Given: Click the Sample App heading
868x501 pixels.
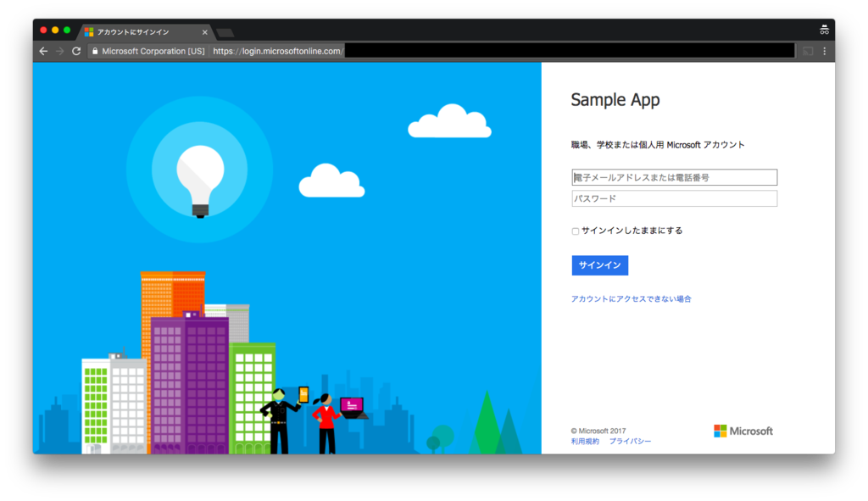Looking at the screenshot, I should tap(615, 100).
